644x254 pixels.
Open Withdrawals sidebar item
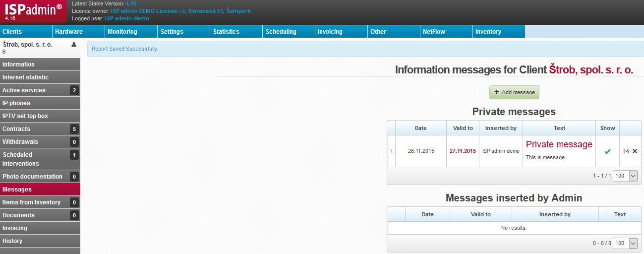(x=40, y=142)
